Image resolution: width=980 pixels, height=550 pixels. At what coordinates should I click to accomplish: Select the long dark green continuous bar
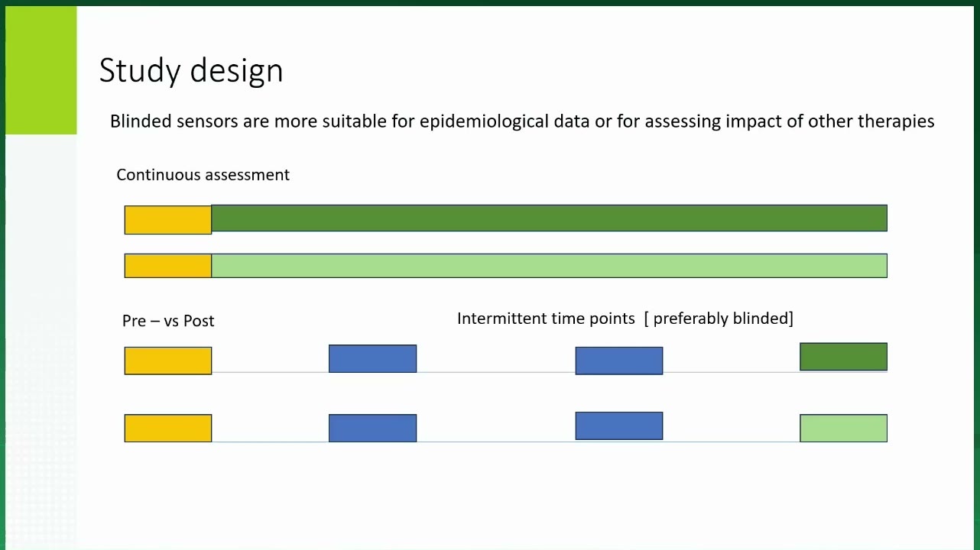[549, 218]
